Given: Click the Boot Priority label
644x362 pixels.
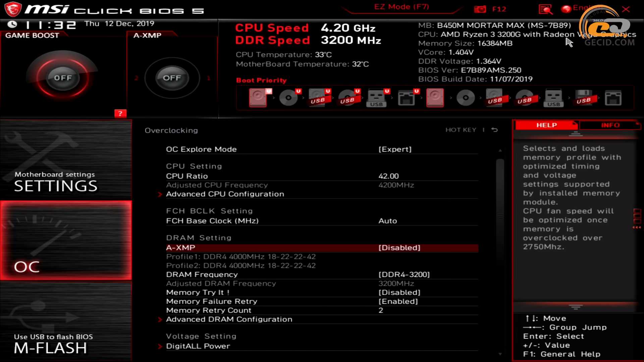Looking at the screenshot, I should coord(261,80).
